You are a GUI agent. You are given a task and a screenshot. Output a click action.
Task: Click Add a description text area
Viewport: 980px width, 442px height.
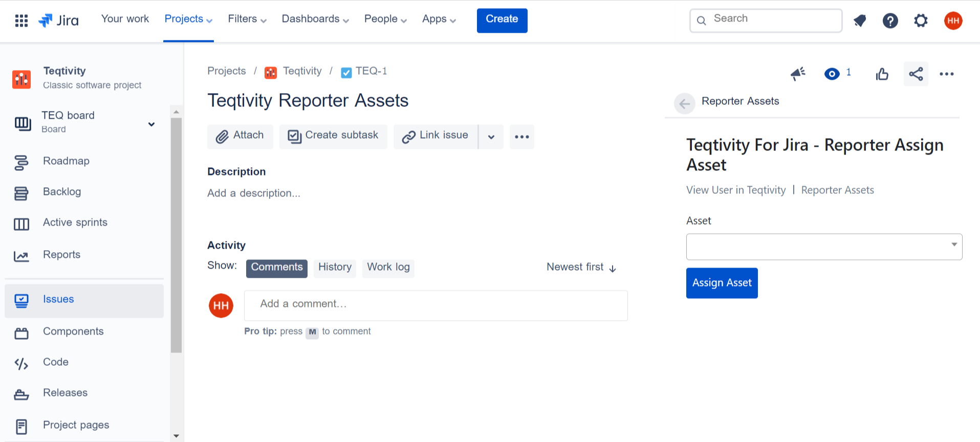[254, 193]
